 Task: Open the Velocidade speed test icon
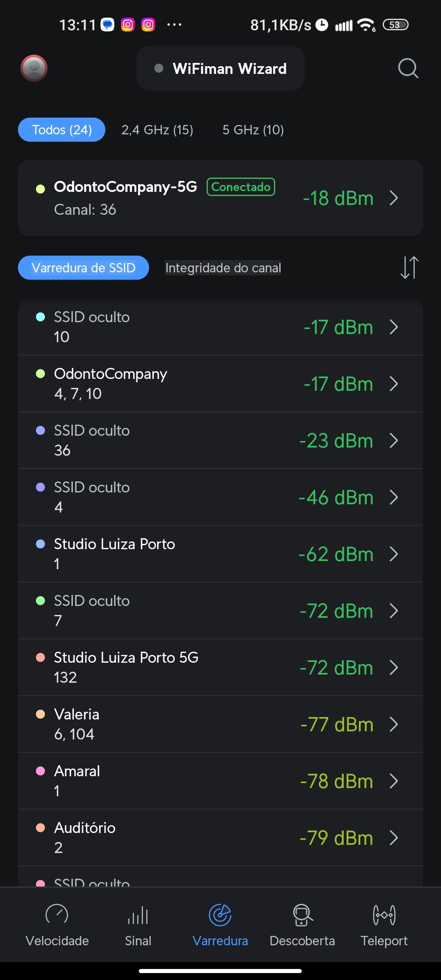pyautogui.click(x=57, y=915)
